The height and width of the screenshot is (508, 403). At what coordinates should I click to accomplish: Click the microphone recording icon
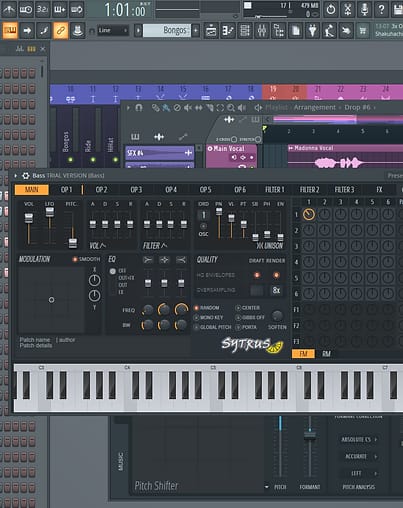[365, 9]
